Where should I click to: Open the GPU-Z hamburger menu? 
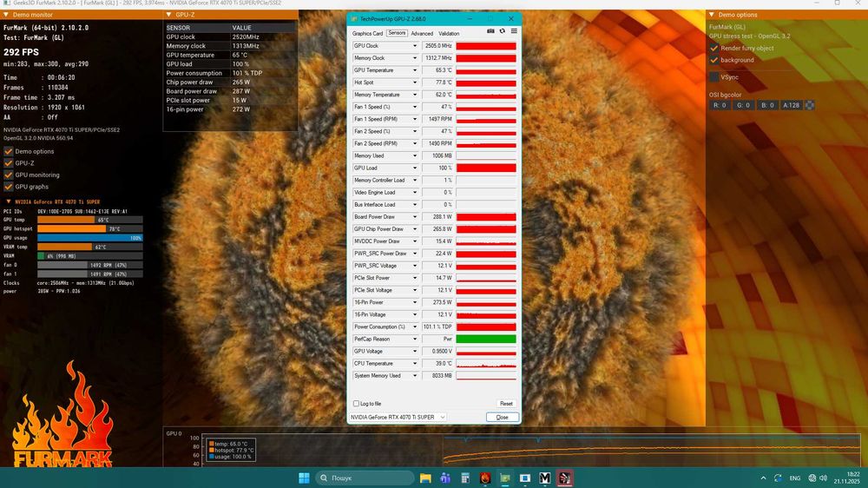(x=514, y=31)
